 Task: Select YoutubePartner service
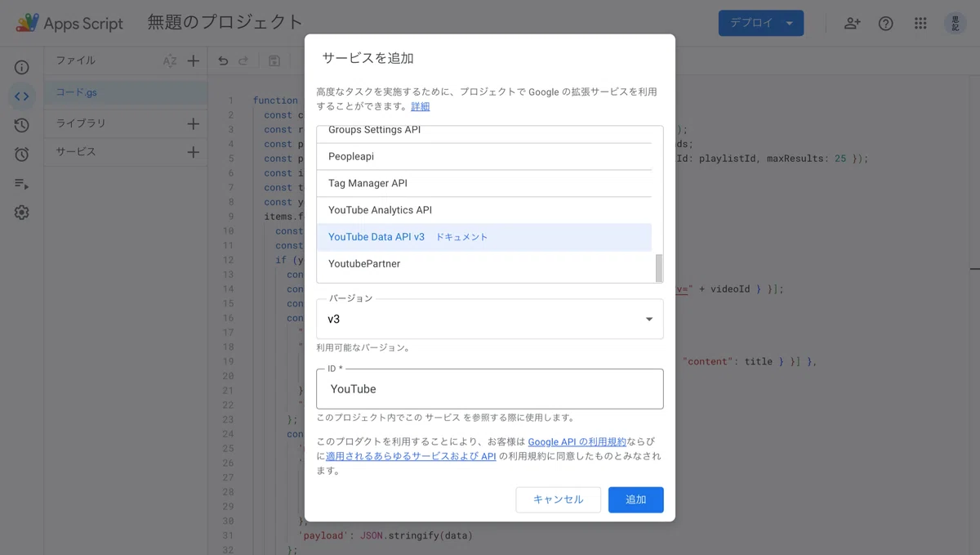[x=484, y=264]
